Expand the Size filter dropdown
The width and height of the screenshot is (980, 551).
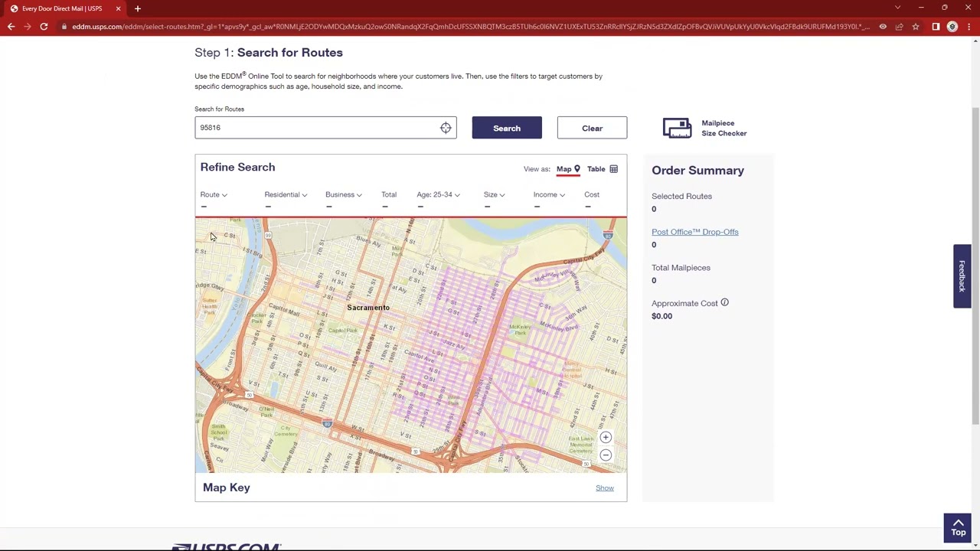(494, 194)
